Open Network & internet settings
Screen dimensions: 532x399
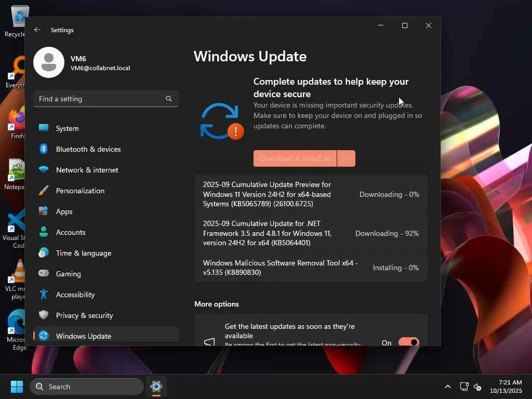click(x=106, y=170)
